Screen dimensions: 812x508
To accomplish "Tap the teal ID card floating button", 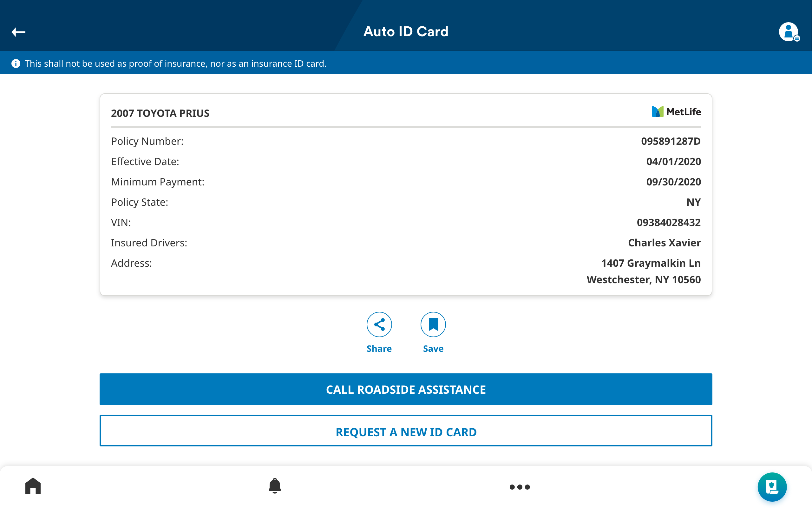I will [772, 487].
